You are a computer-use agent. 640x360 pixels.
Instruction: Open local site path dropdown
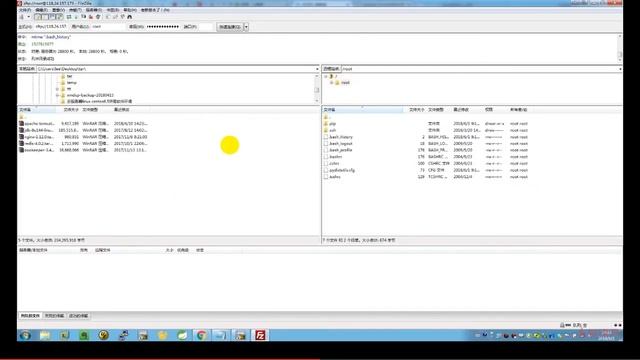coord(317,69)
